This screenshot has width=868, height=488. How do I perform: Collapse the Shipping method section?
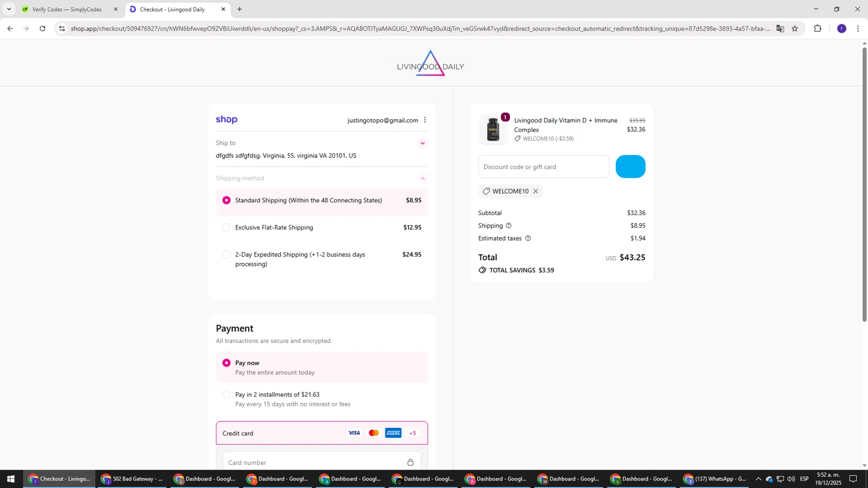[422, 179]
